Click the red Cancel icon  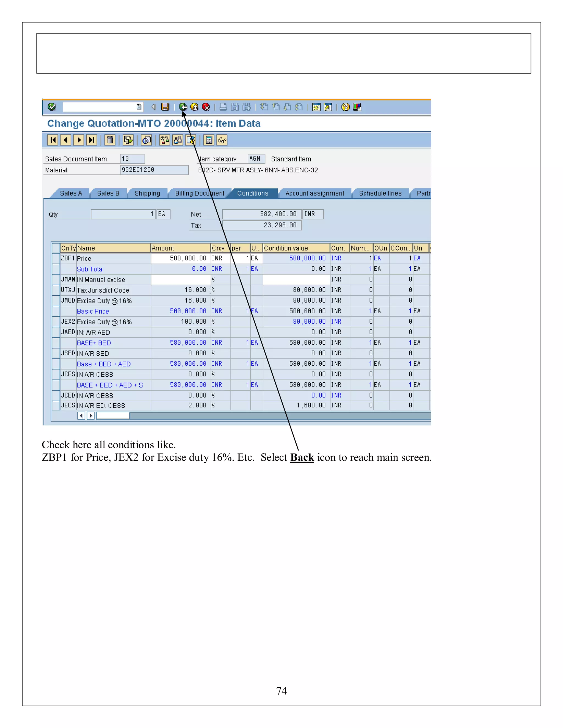[x=206, y=107]
